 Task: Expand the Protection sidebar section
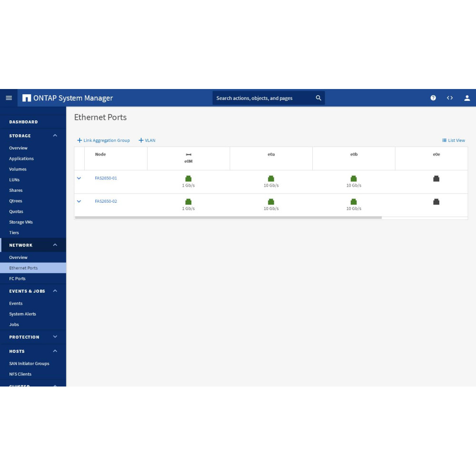[x=55, y=337]
